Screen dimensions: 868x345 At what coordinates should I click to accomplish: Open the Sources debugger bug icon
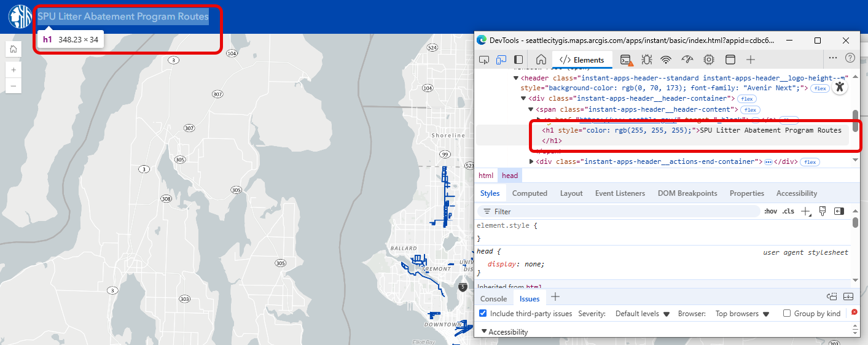[646, 60]
